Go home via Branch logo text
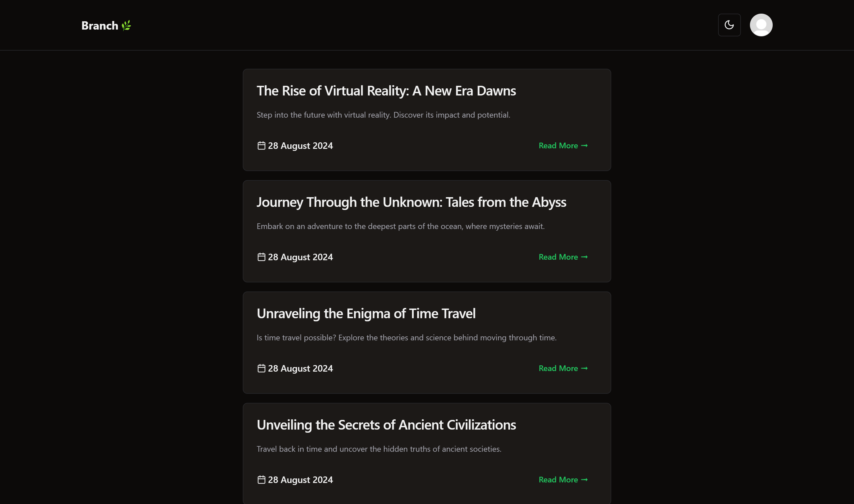The width and height of the screenshot is (854, 504). pos(100,26)
